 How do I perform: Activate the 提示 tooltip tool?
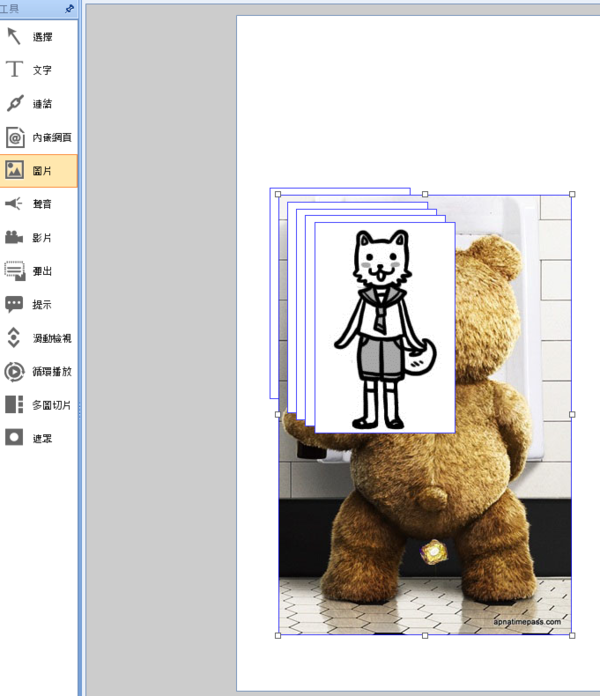point(38,305)
